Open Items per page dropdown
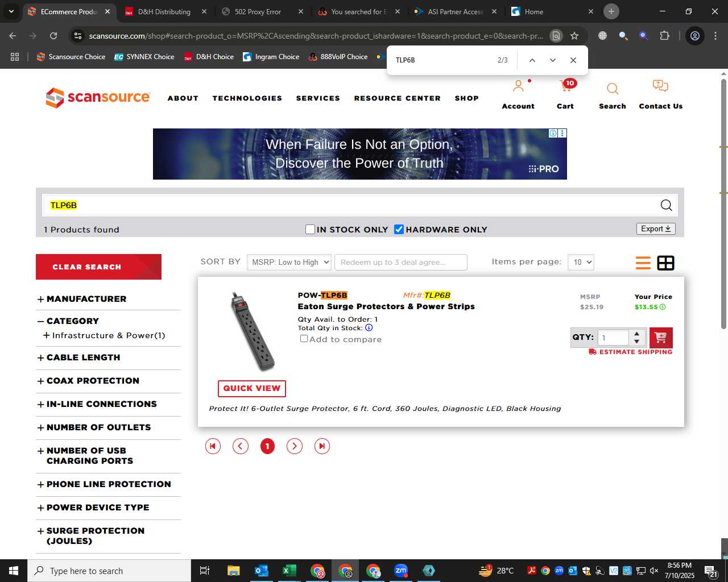 [x=581, y=262]
